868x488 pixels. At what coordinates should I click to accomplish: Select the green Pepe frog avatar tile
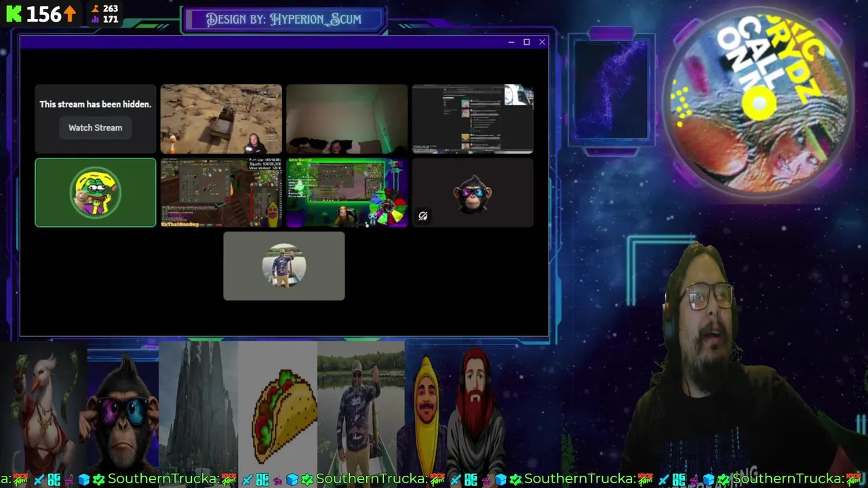(96, 192)
